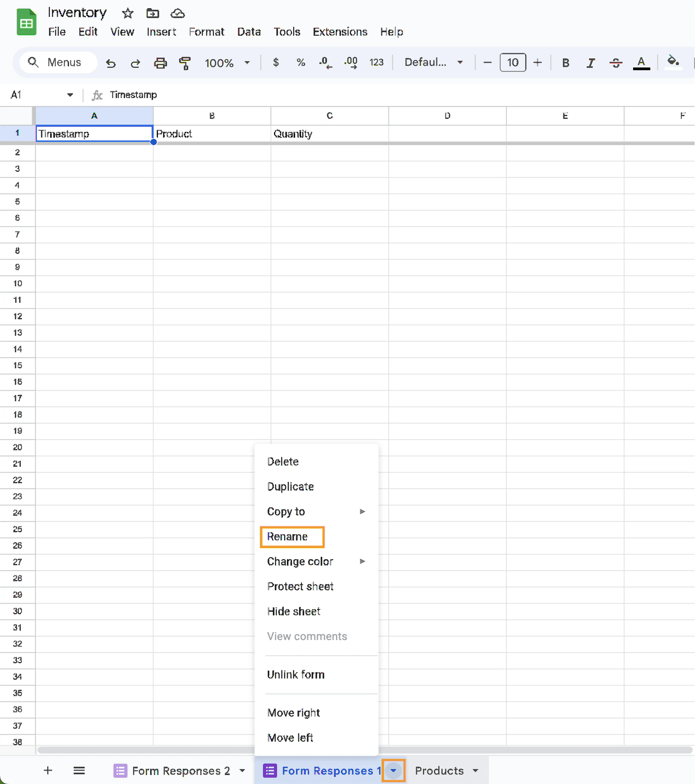
Task: Open the Tools menu
Action: [287, 32]
